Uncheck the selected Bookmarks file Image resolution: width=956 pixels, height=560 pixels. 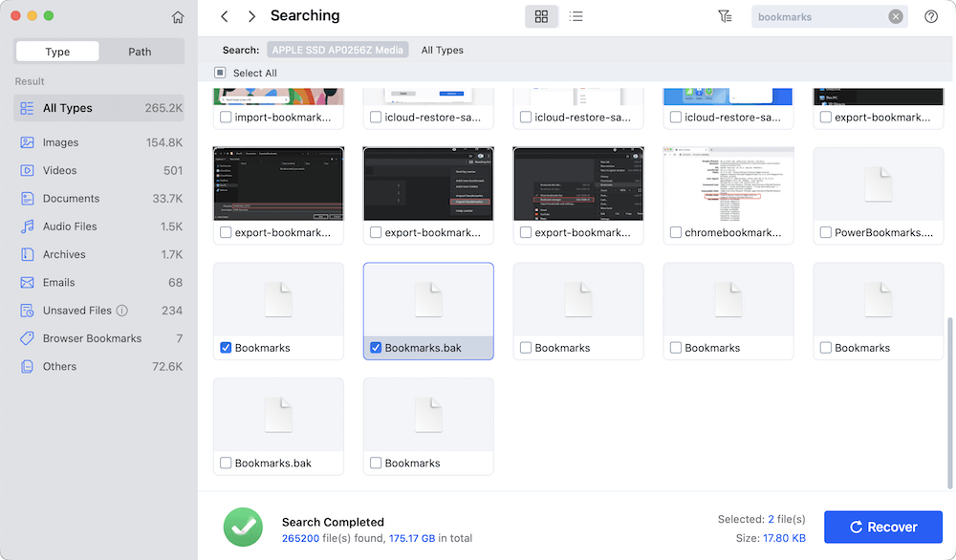coord(226,347)
